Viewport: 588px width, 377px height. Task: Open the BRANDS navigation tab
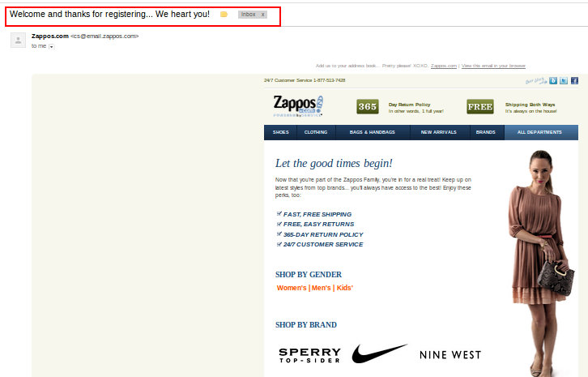(x=486, y=132)
